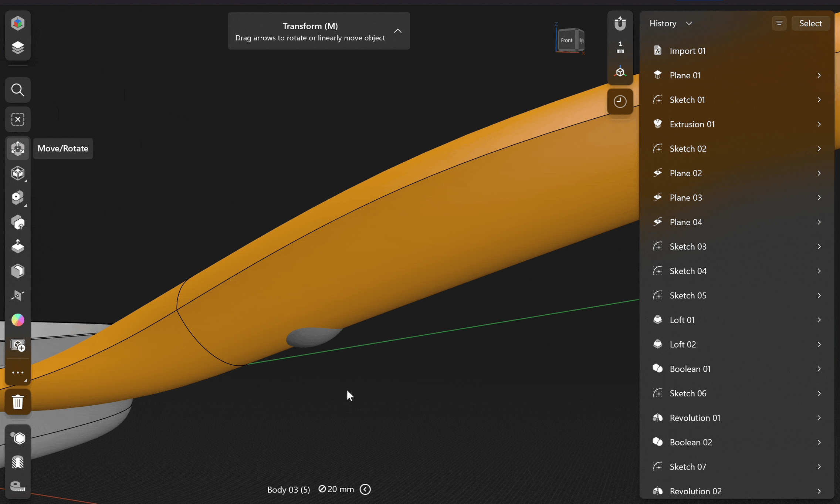This screenshot has width=840, height=504.
Task: Select the Sketch 07 history item
Action: click(737, 467)
